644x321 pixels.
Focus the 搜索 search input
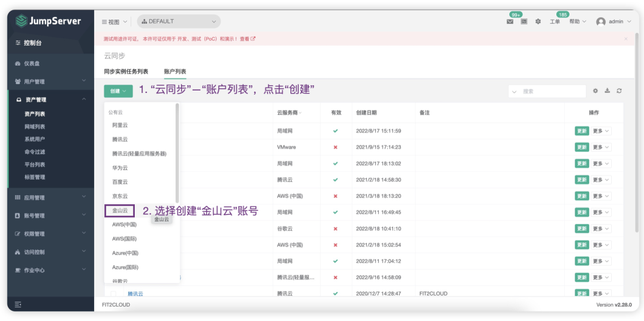[x=552, y=92]
